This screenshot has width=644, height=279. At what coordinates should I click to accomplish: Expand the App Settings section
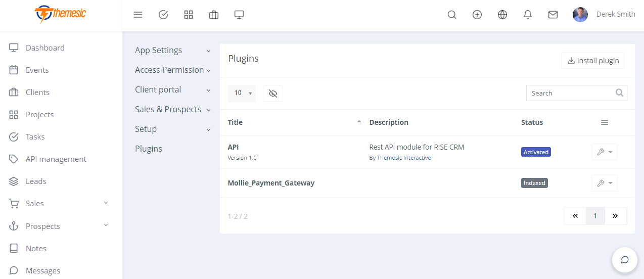tap(173, 51)
